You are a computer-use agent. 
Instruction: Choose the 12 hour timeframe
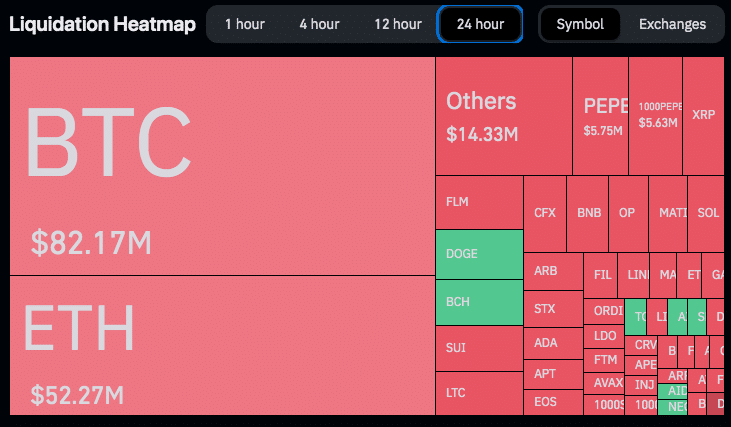(398, 24)
